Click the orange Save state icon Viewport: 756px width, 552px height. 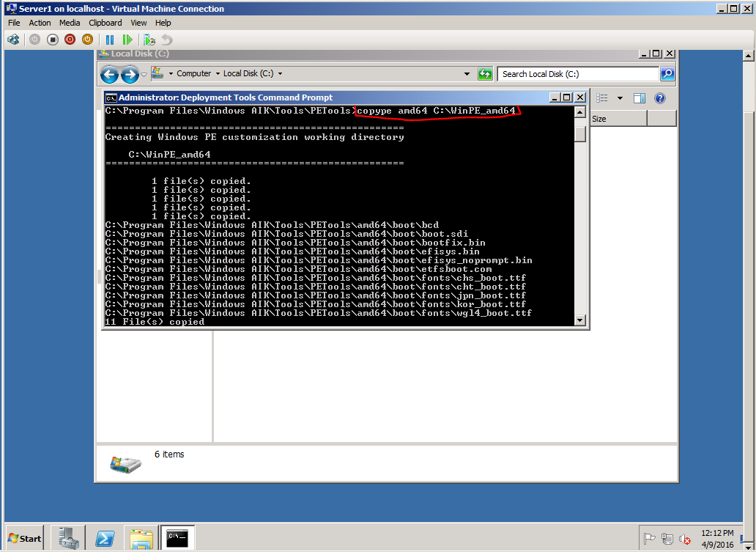point(87,40)
